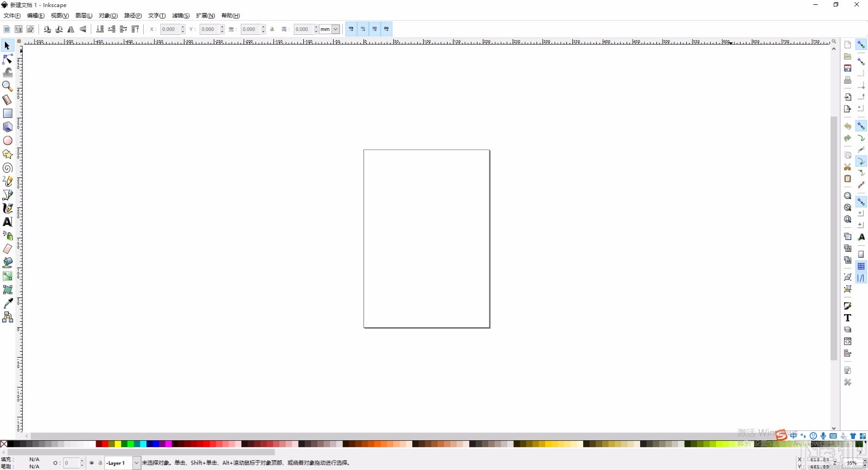Click the no-paint X swatch
This screenshot has width=868, height=470.
coord(4,444)
